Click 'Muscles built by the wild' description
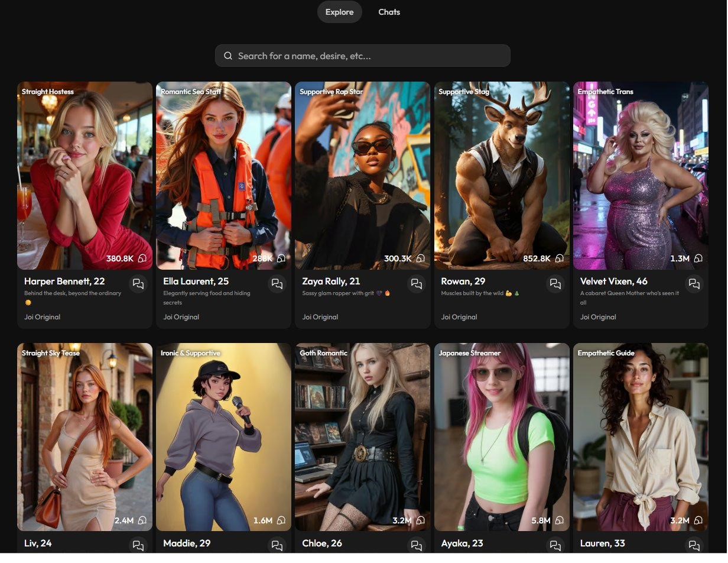728x563 pixels. tap(480, 293)
